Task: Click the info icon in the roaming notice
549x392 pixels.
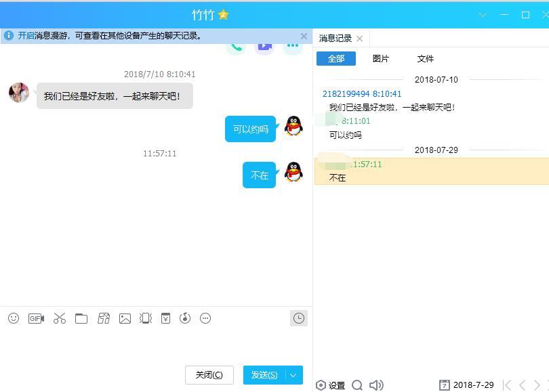Action: pos(9,36)
